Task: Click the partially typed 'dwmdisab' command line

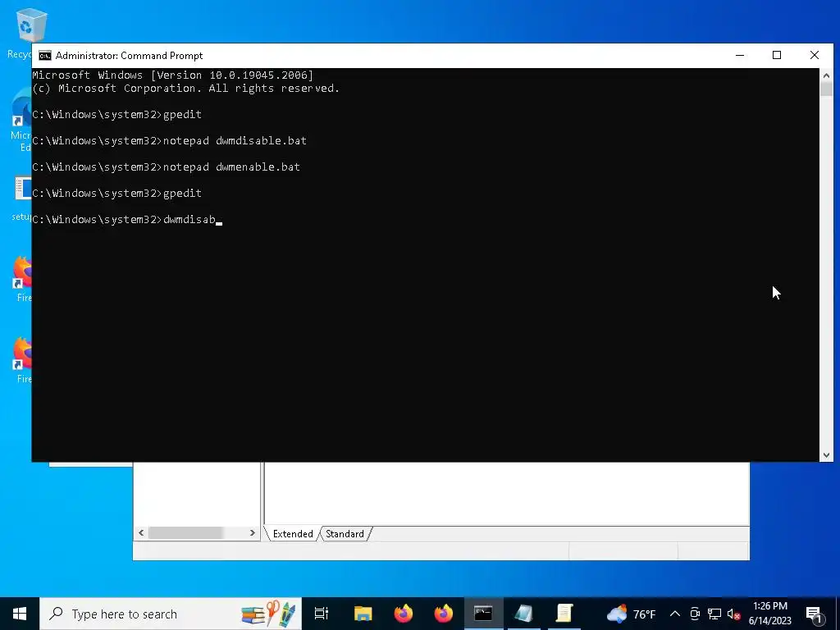Action: [127, 220]
